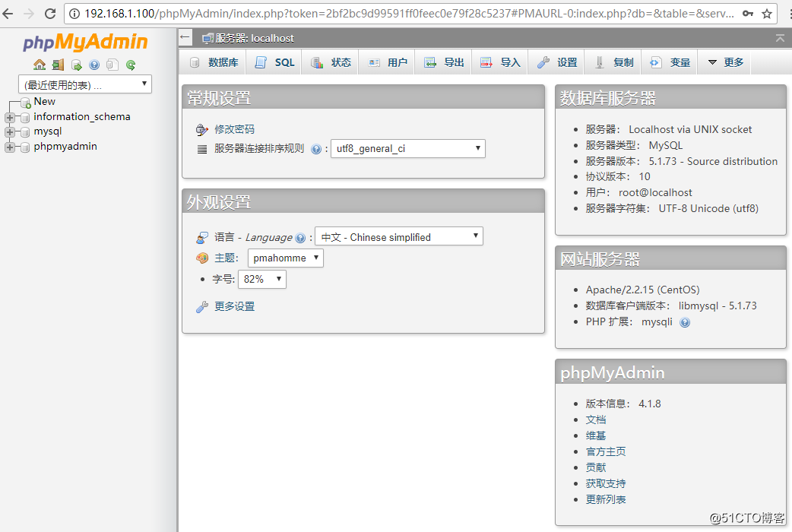Click the server icon next to localhost breadcrumb
Viewport: 792px width, 532px height.
(207, 39)
